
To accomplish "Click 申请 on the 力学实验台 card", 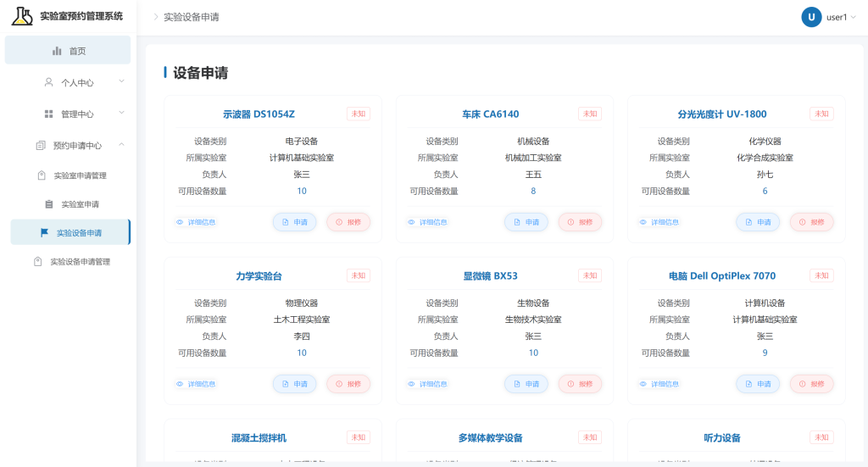I will tap(294, 383).
